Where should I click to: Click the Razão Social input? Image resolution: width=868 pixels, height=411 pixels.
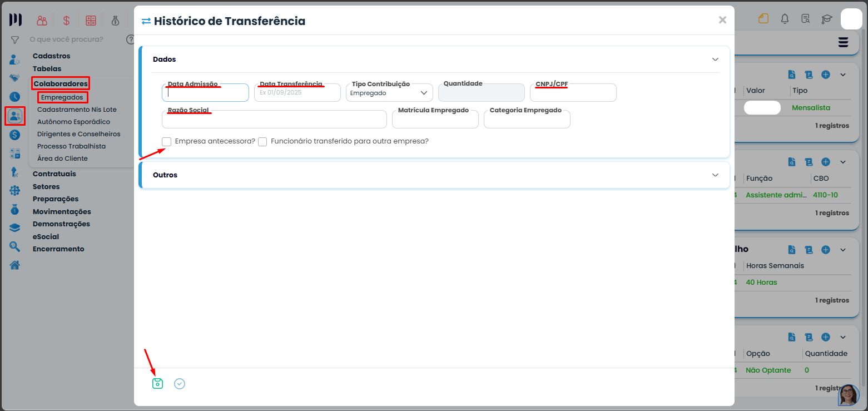point(274,120)
